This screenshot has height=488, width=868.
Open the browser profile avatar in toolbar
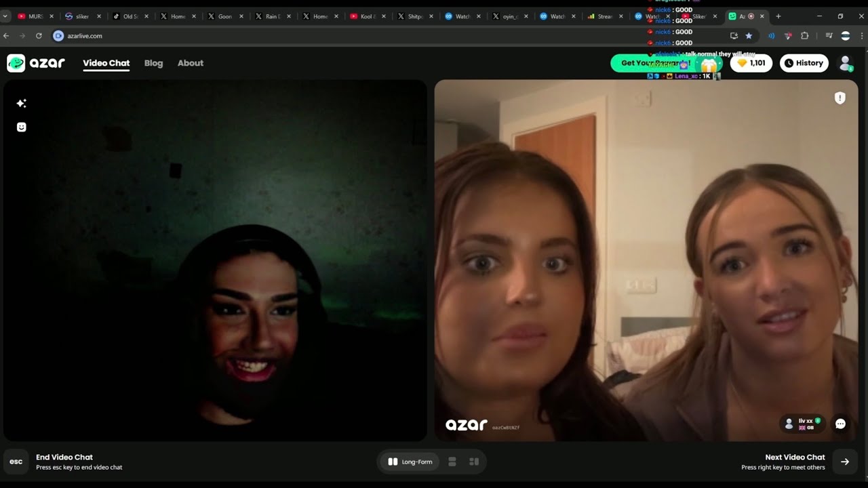846,35
